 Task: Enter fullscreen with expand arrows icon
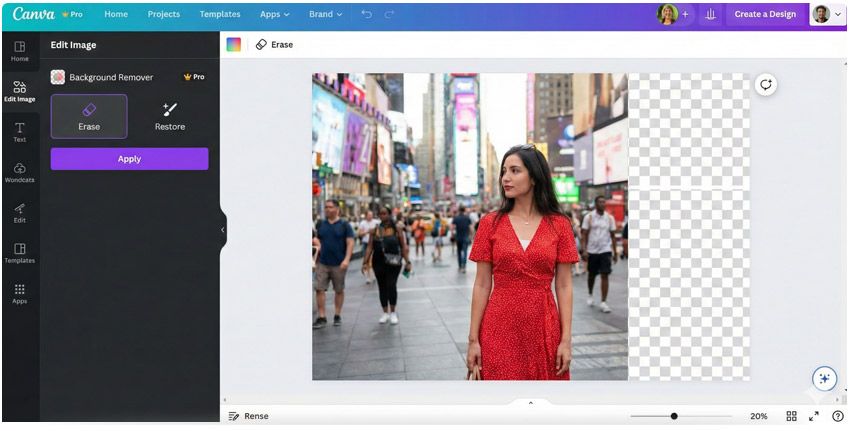point(814,416)
